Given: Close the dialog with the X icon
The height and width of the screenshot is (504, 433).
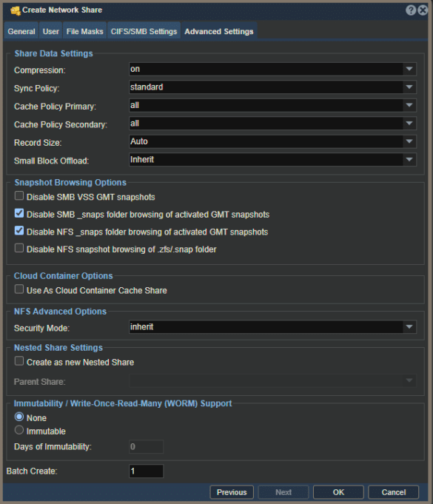Looking at the screenshot, I should [423, 10].
